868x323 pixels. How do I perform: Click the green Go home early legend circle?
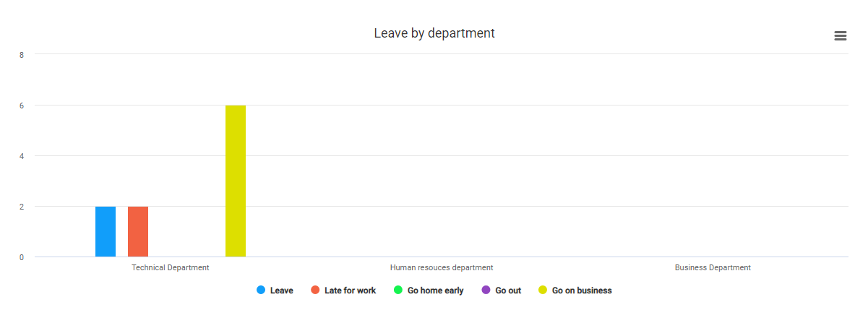click(x=398, y=290)
